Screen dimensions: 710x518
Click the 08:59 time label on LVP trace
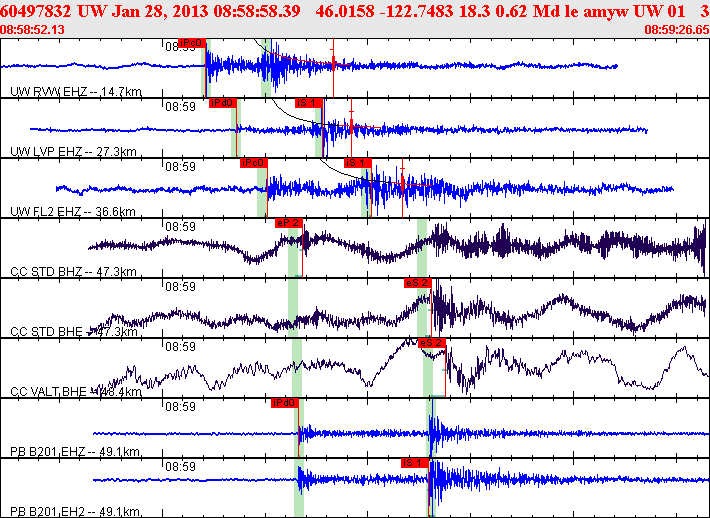[x=180, y=107]
